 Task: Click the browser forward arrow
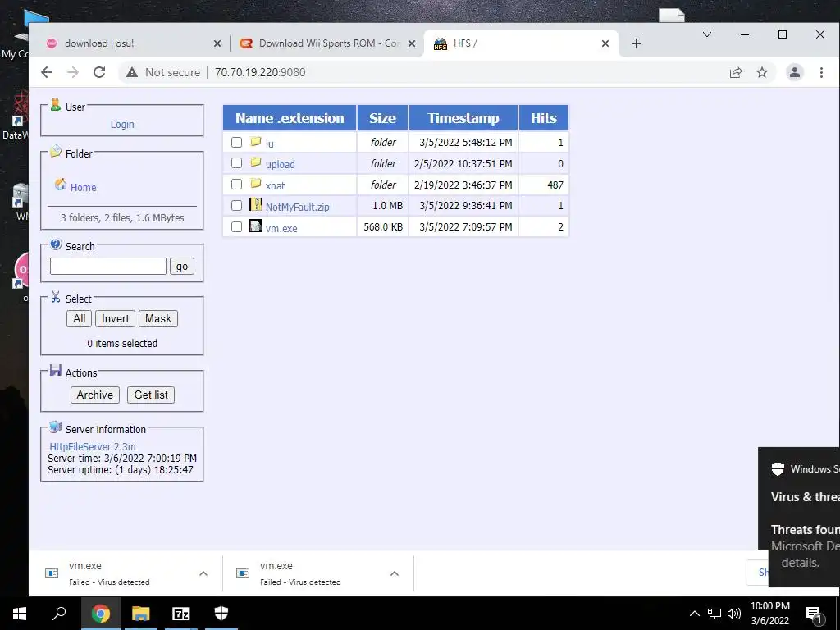73,72
